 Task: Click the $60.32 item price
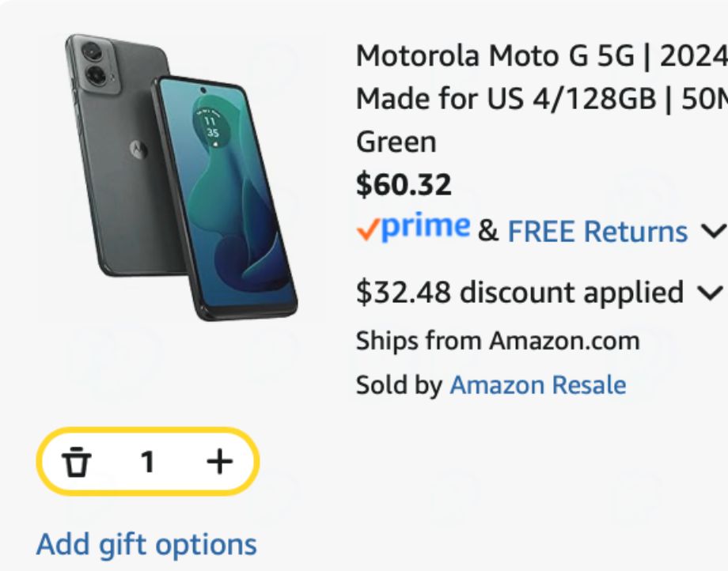pyautogui.click(x=404, y=185)
